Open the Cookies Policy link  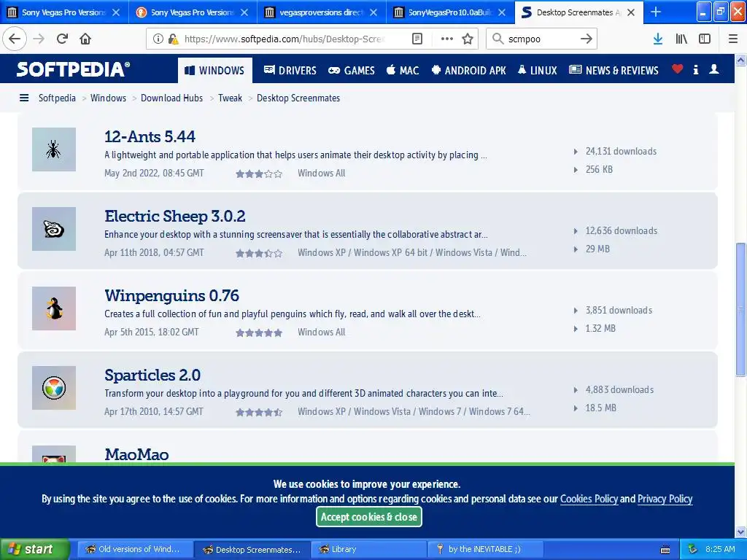pyautogui.click(x=589, y=499)
